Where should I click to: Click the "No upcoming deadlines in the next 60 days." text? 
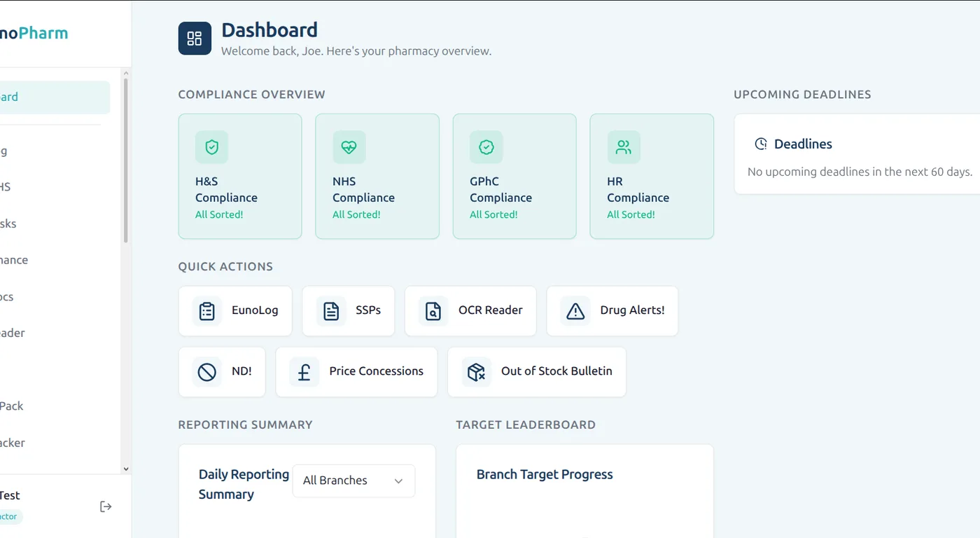[860, 172]
